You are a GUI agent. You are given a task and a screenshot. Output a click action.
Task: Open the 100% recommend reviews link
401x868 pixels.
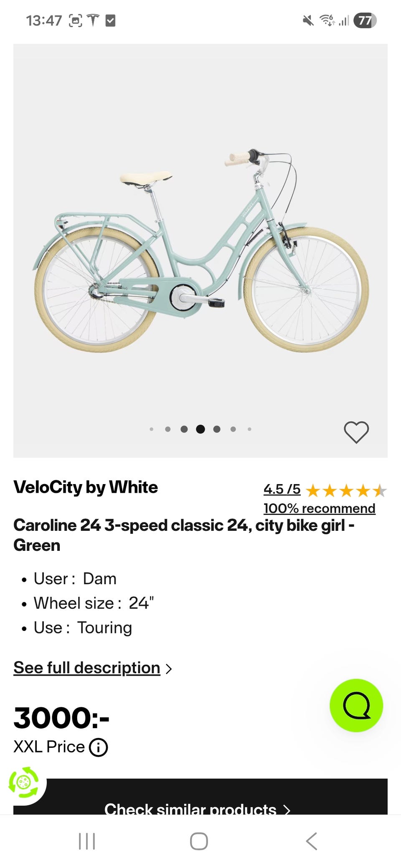point(319,508)
